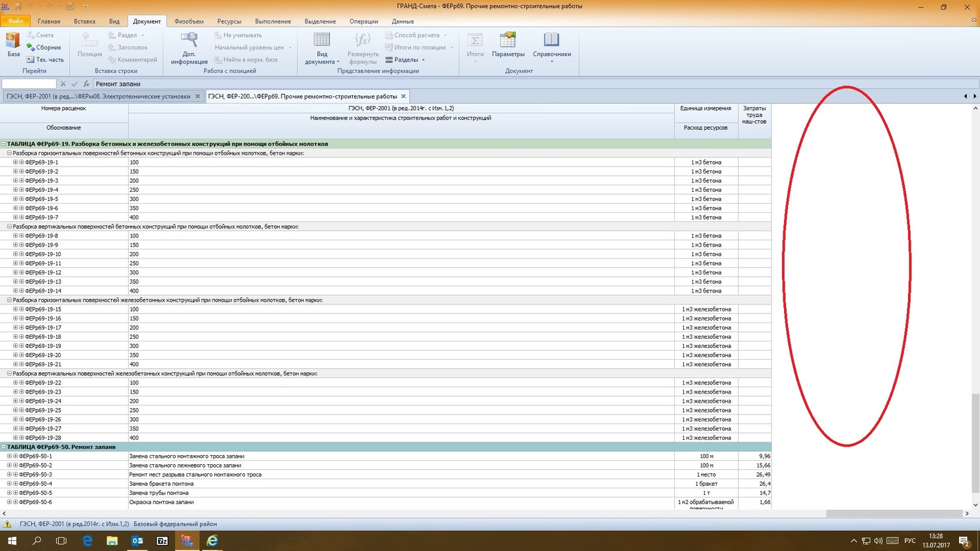Image resolution: width=980 pixels, height=551 pixels.
Task: Click the Доп. информация icon
Action: pos(189,48)
